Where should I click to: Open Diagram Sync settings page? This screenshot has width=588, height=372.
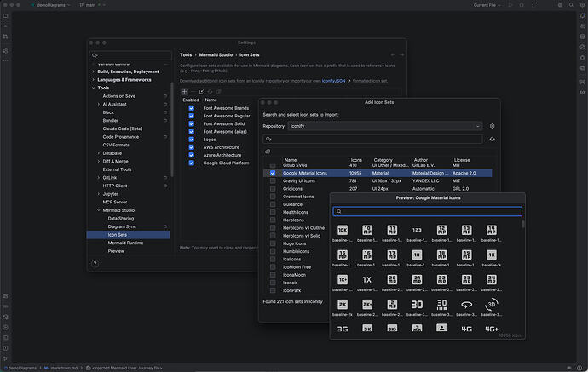pyautogui.click(x=122, y=226)
